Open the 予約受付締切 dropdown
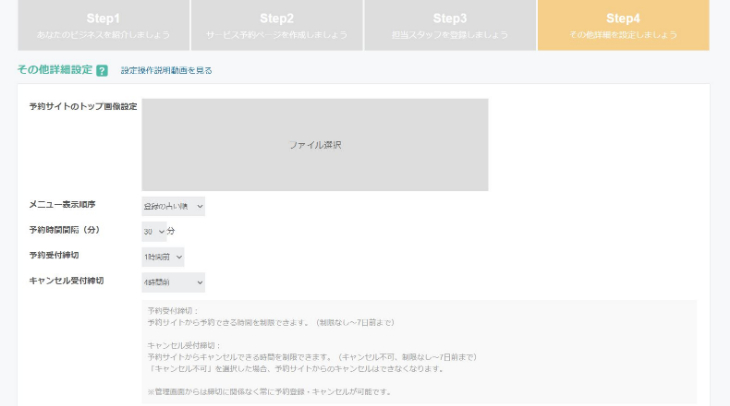Viewport: 730px width, 406px height. pos(163,257)
